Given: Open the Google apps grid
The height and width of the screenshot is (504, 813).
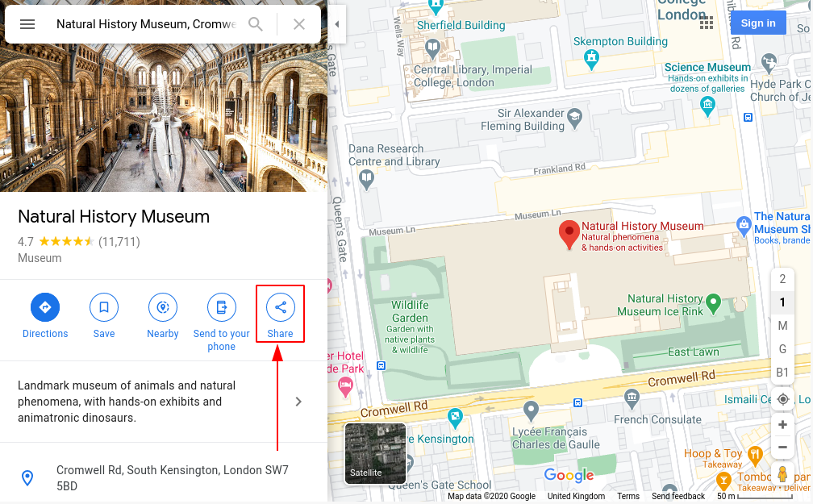Looking at the screenshot, I should click(707, 23).
